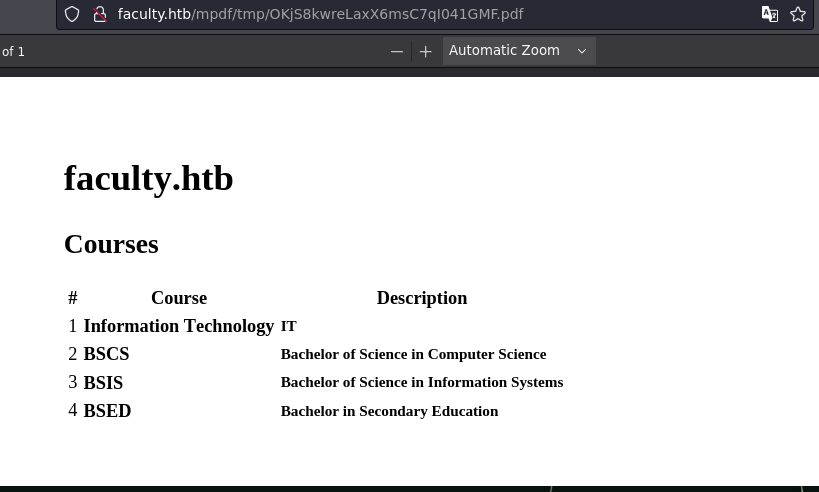
Task: Click the tracking protection shield icon
Action: coord(72,14)
